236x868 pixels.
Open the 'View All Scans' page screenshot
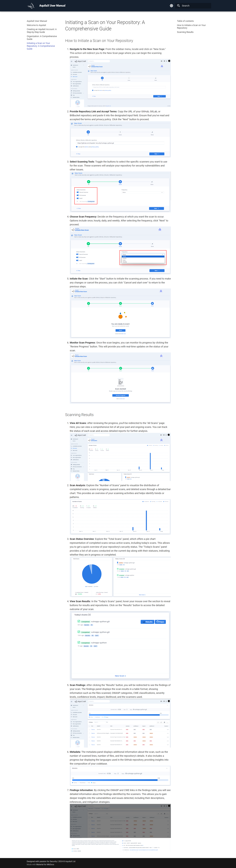120,457
